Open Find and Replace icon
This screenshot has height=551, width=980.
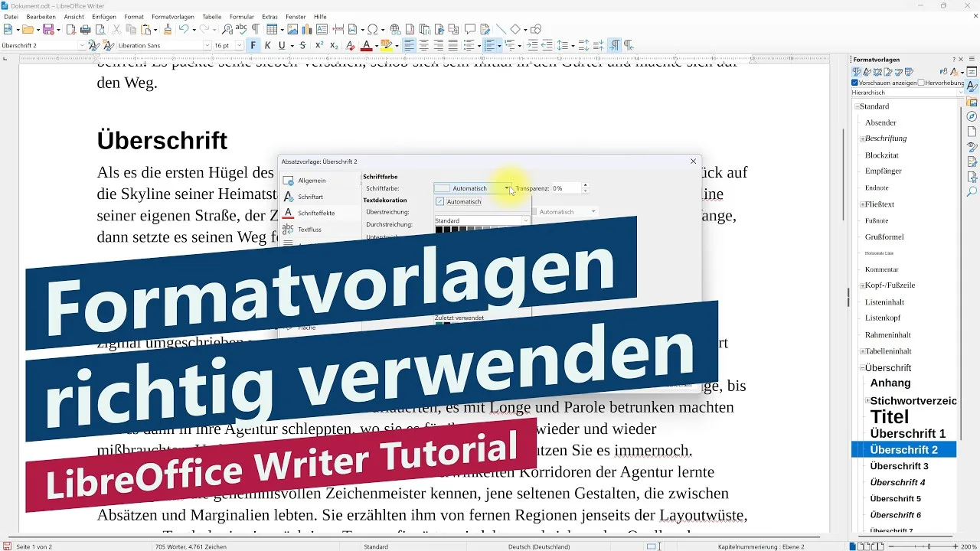tap(227, 29)
